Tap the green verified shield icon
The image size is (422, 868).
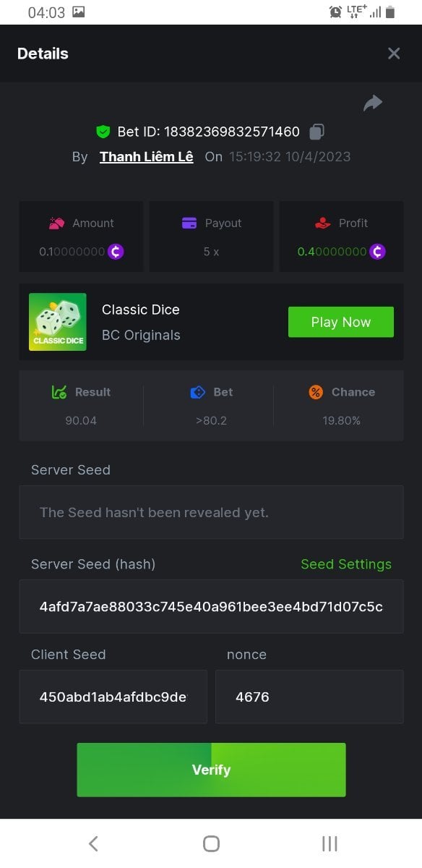click(103, 132)
